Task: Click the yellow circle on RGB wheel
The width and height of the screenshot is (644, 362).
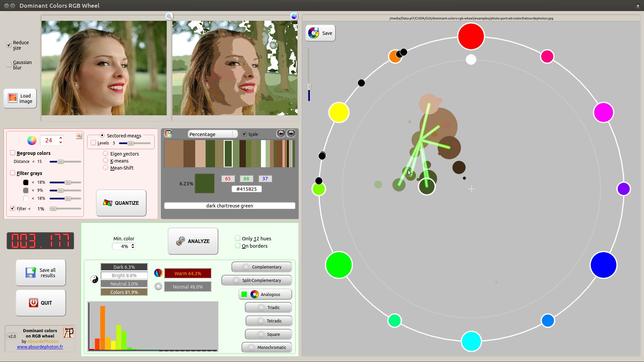Action: 339,112
